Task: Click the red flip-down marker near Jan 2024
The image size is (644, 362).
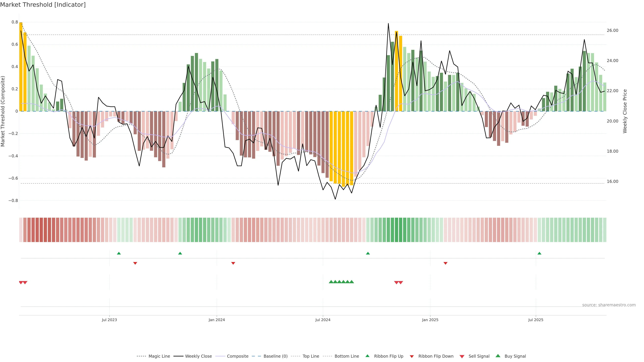Action: point(233,263)
